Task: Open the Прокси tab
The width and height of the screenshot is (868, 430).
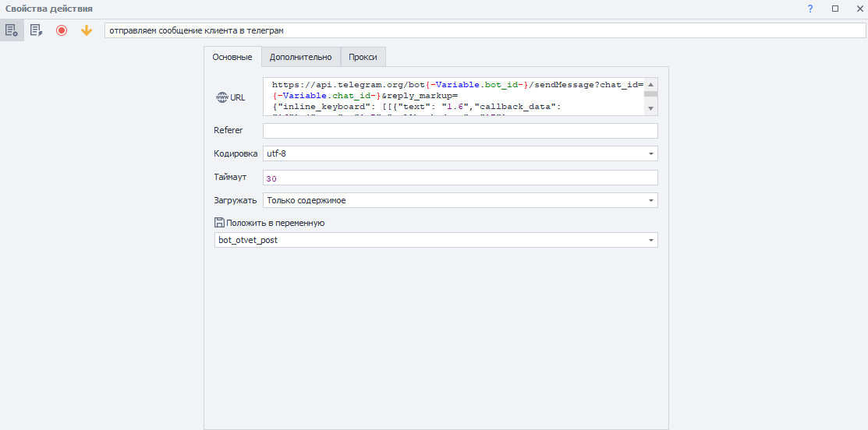Action: point(363,57)
